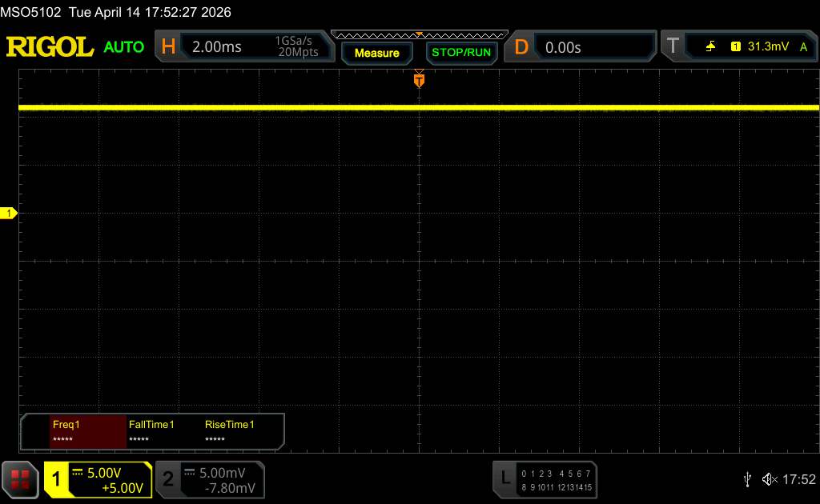Click the orange D delay icon

(x=521, y=47)
